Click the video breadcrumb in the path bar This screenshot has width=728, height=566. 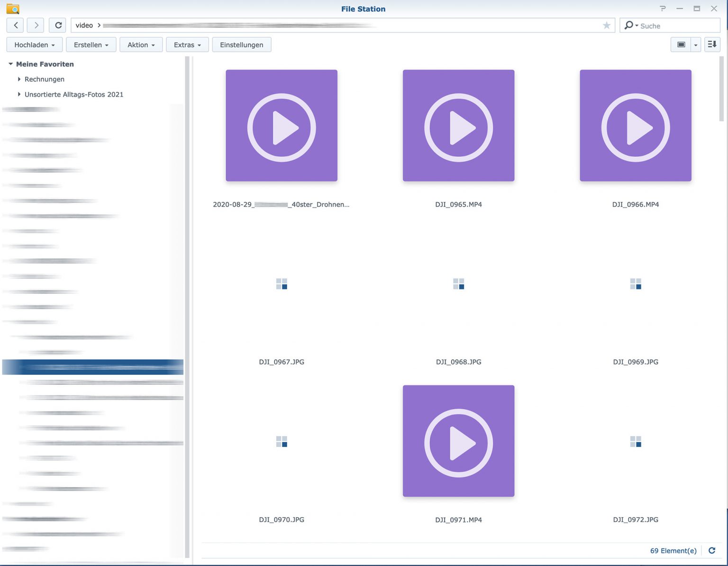[84, 25]
